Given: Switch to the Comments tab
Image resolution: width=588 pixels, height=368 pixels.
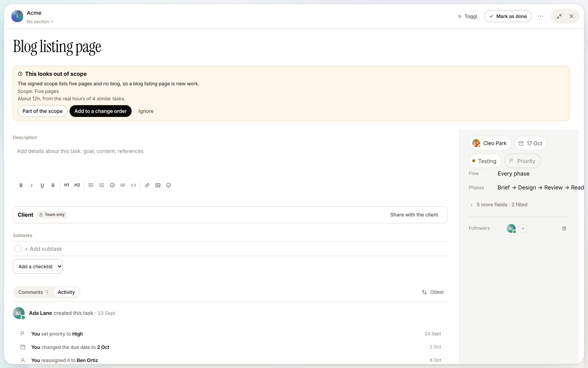Looking at the screenshot, I should 33,292.
